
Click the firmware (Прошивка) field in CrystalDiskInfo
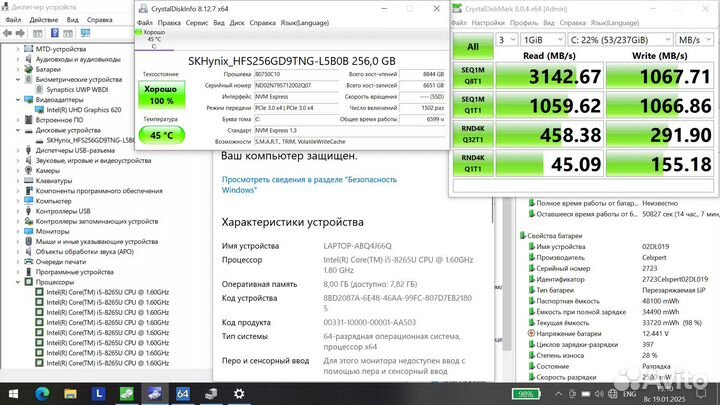click(296, 74)
